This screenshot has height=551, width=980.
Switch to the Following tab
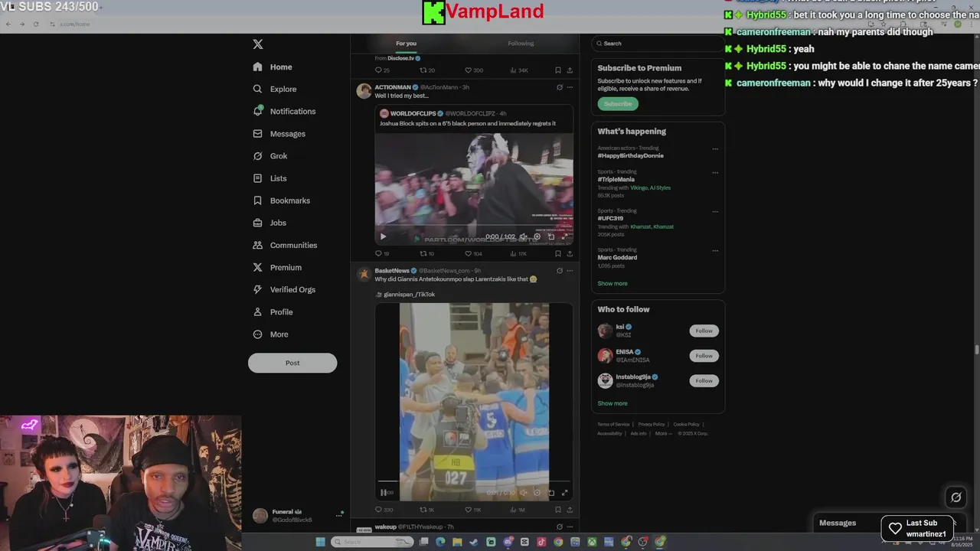521,44
